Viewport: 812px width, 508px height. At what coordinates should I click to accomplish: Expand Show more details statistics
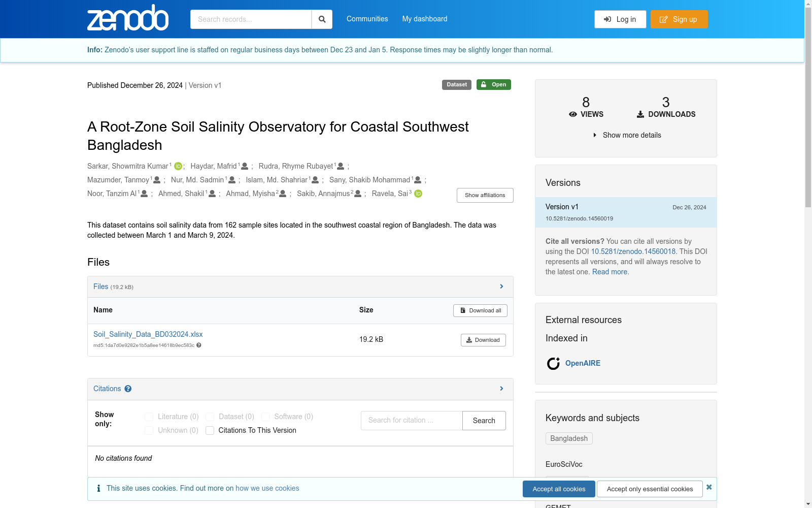(627, 135)
